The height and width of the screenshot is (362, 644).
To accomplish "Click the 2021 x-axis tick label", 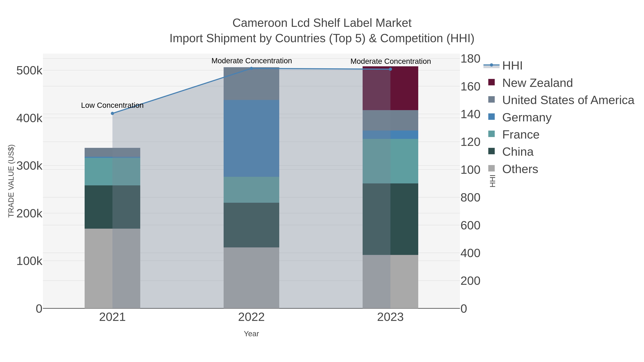I will (112, 317).
